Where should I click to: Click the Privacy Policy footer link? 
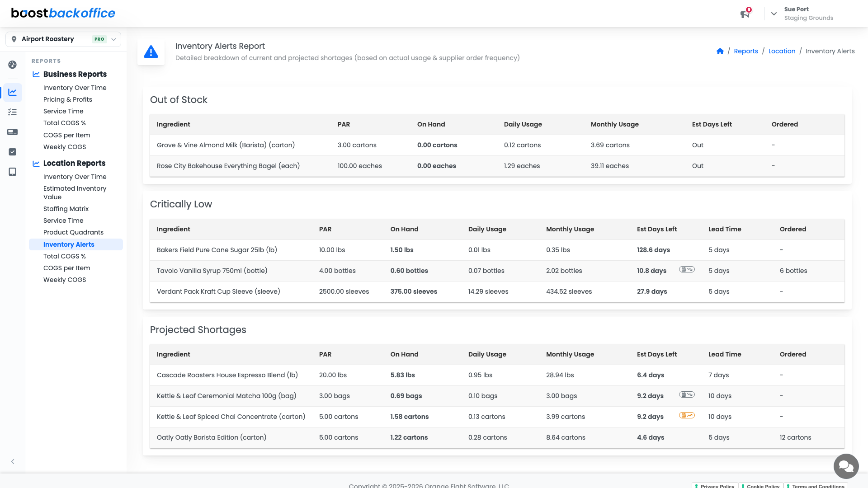715,486
